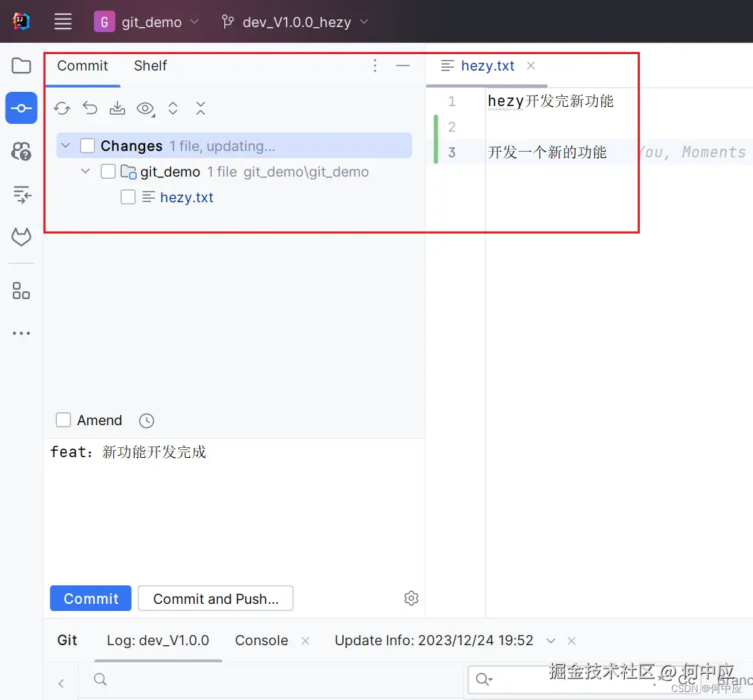Expand the git_demo project dropdown
This screenshot has width=753, height=700.
(x=194, y=21)
